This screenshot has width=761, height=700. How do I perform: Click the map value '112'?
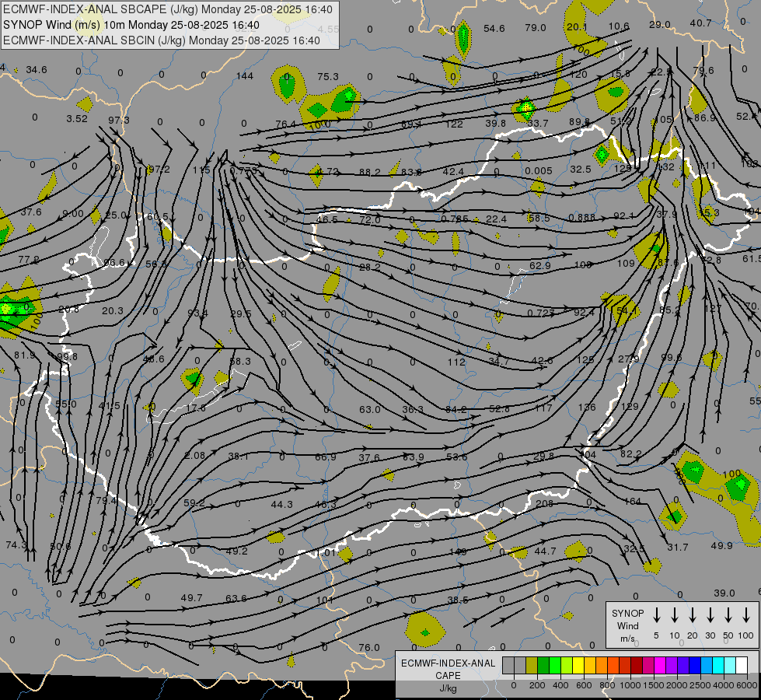click(x=456, y=362)
